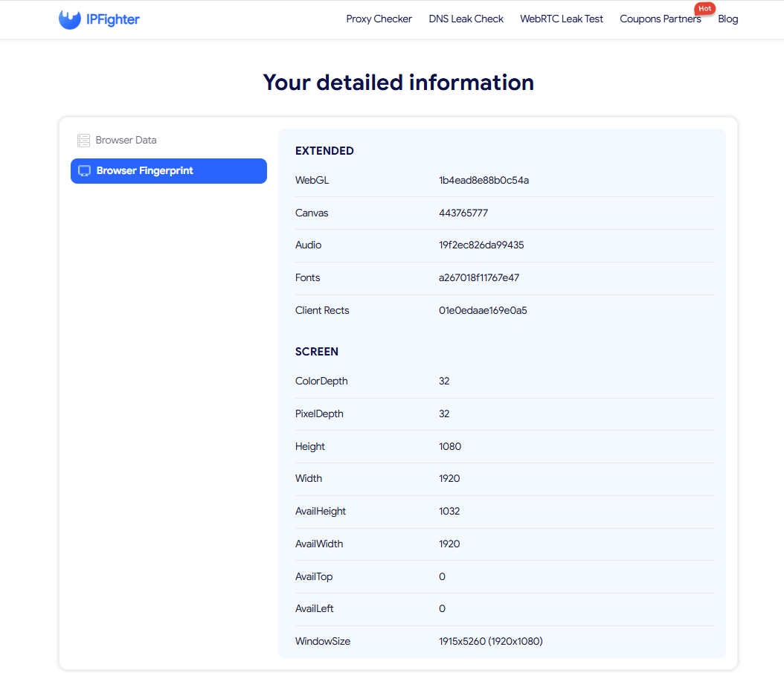Select Fonts hash a267018f11767e47
This screenshot has width=784, height=673.
click(479, 278)
